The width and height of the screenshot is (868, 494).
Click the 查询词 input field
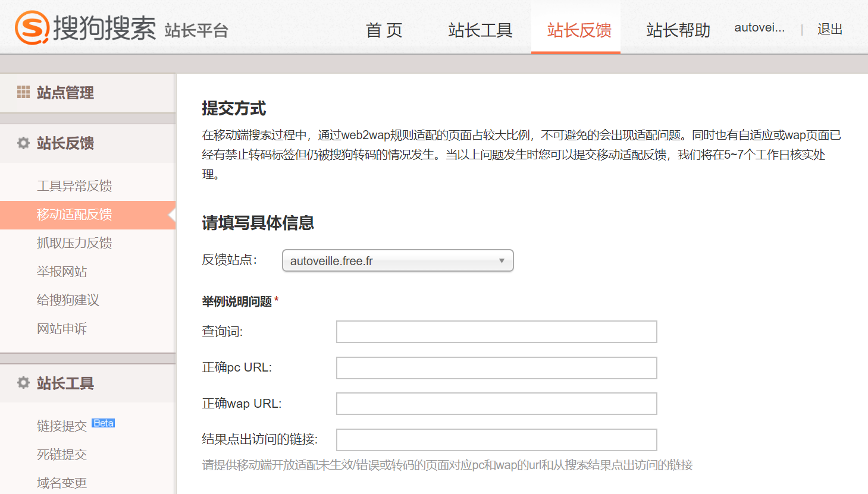[496, 332]
